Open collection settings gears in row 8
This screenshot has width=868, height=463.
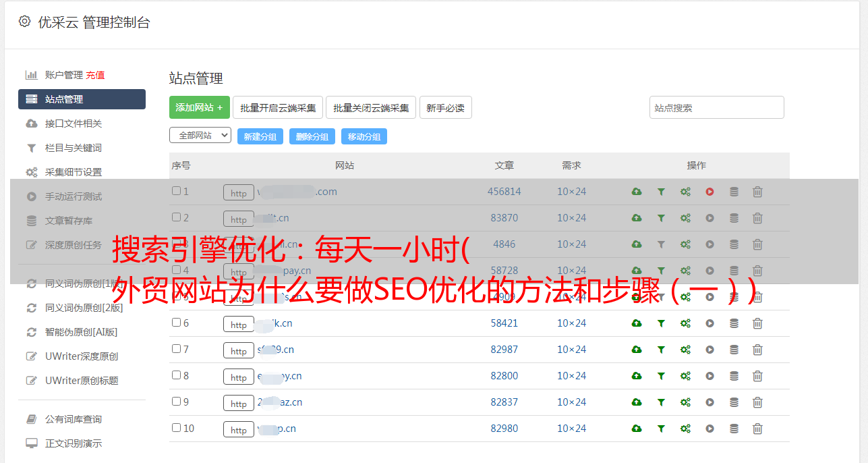coord(685,377)
